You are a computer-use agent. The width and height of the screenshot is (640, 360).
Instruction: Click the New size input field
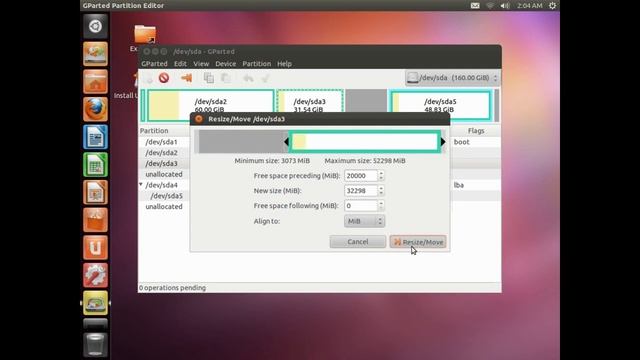point(361,191)
